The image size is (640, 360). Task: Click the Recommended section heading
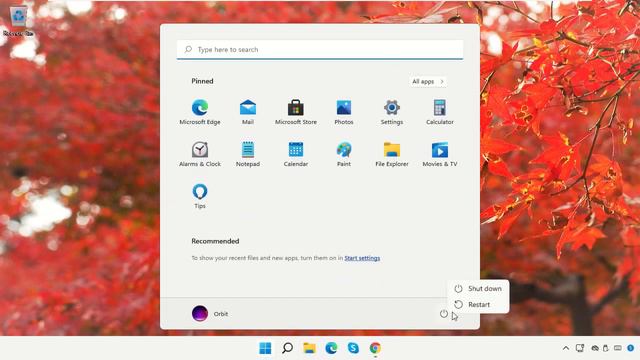click(x=215, y=241)
